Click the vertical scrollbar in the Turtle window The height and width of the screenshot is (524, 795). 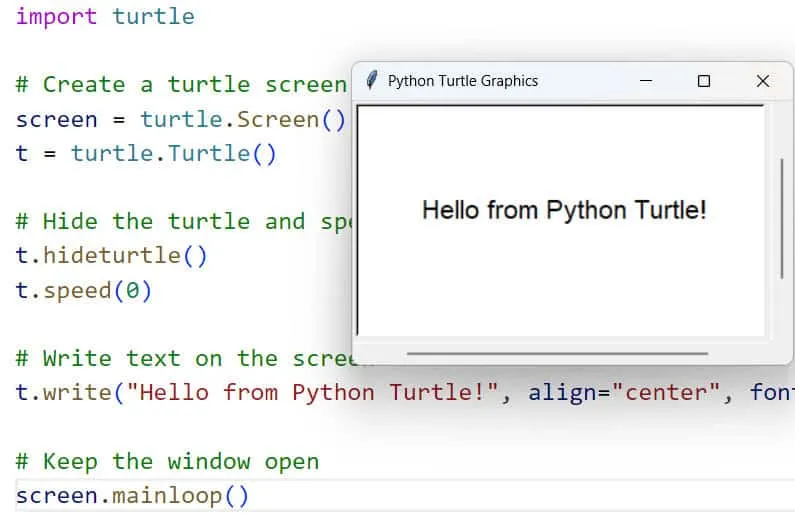pyautogui.click(x=781, y=218)
